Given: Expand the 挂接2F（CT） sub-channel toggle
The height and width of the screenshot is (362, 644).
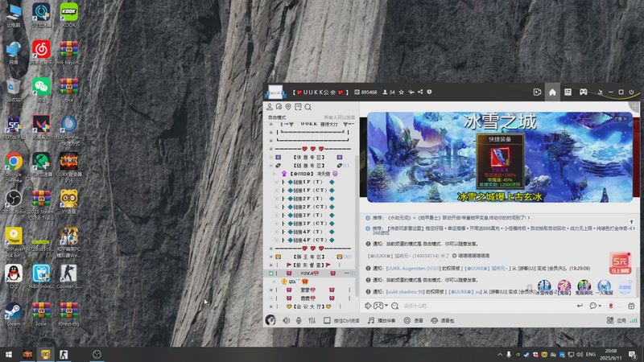Looking at the screenshot, I should point(276,207).
